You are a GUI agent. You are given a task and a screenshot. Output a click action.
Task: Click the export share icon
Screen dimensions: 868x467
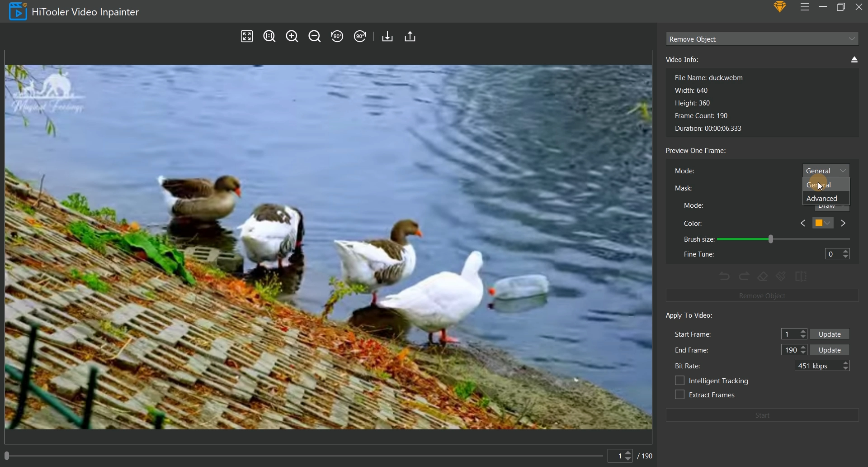click(x=410, y=36)
